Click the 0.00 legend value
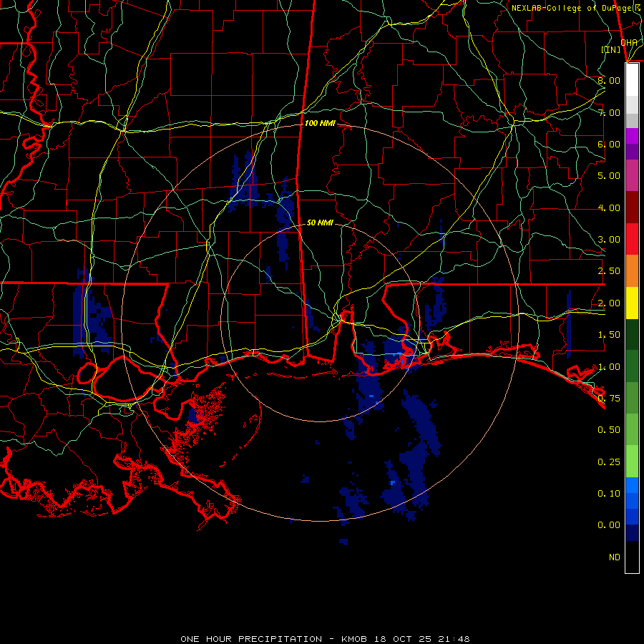Viewport: 644px width, 644px height. 609,525
